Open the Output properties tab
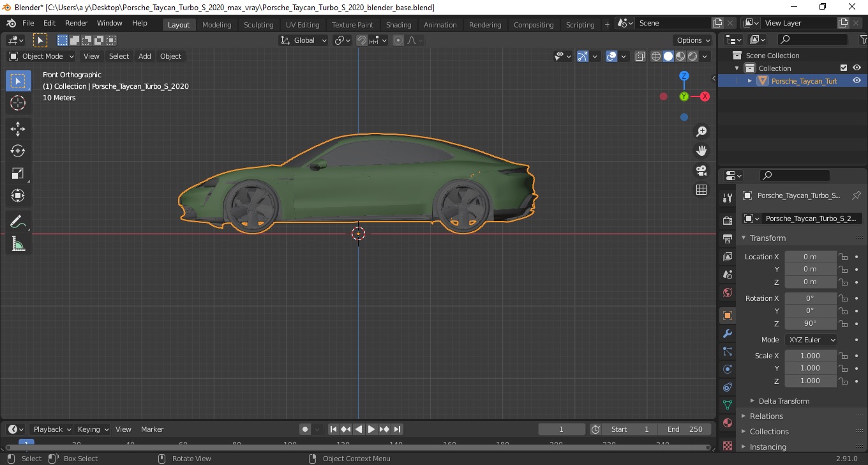868x465 pixels. 727,239
